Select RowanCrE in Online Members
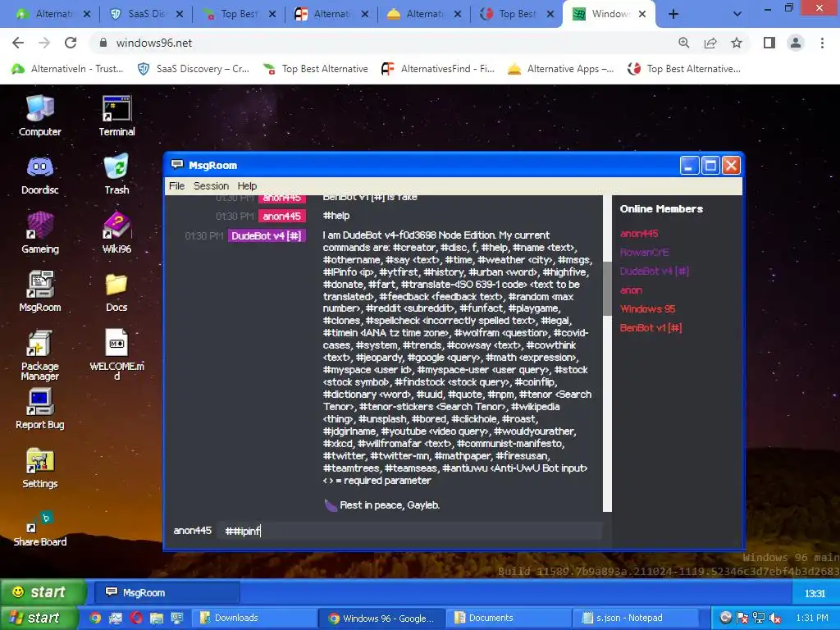Image resolution: width=840 pixels, height=630 pixels. [x=645, y=253]
